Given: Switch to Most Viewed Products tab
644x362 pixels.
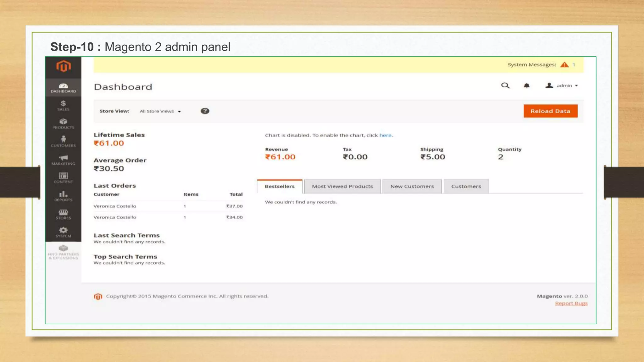Looking at the screenshot, I should coord(342,186).
